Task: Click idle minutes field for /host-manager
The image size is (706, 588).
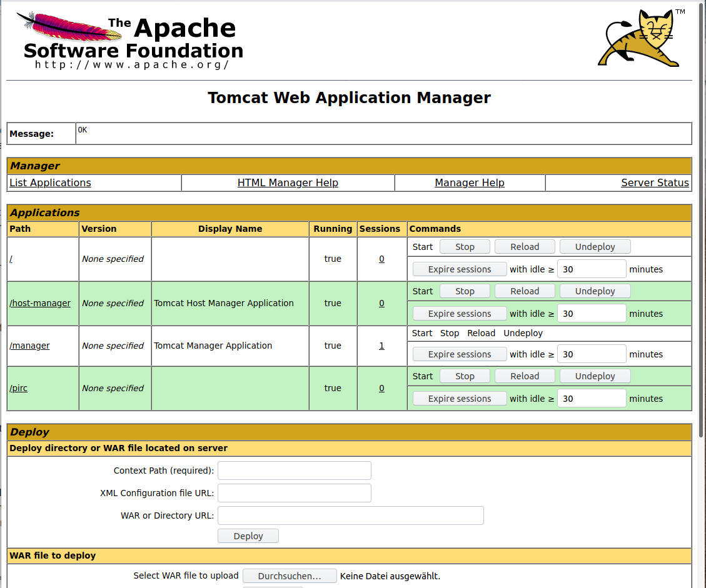Action: click(592, 314)
